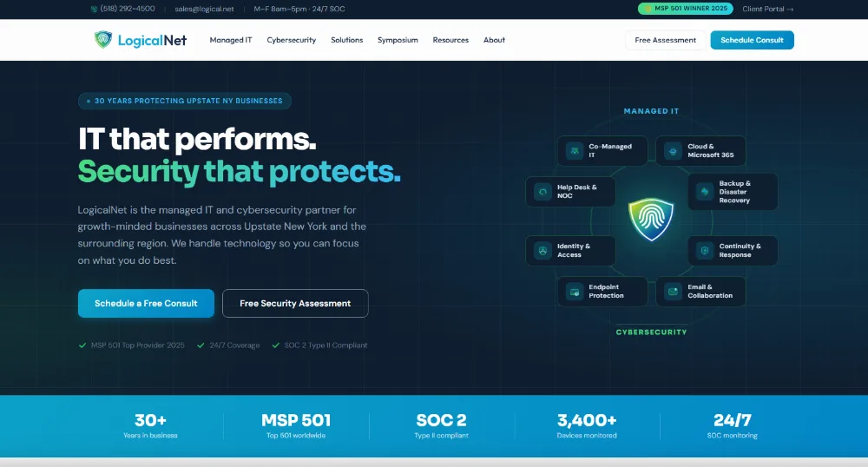Click the 'Security that protects.' headline

240,172
